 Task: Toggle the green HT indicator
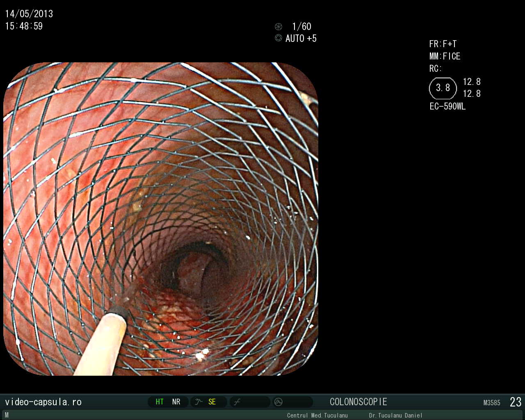point(160,402)
